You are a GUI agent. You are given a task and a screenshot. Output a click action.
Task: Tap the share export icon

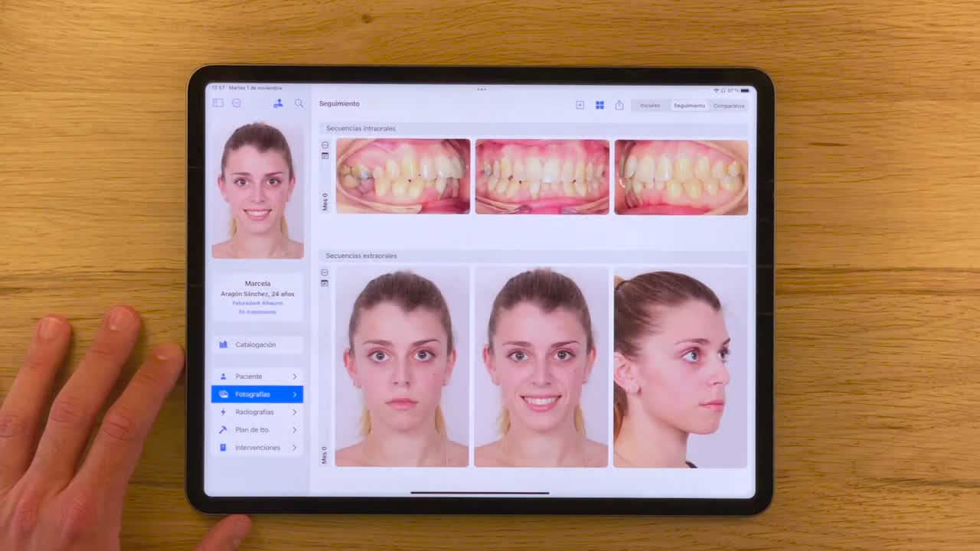619,105
